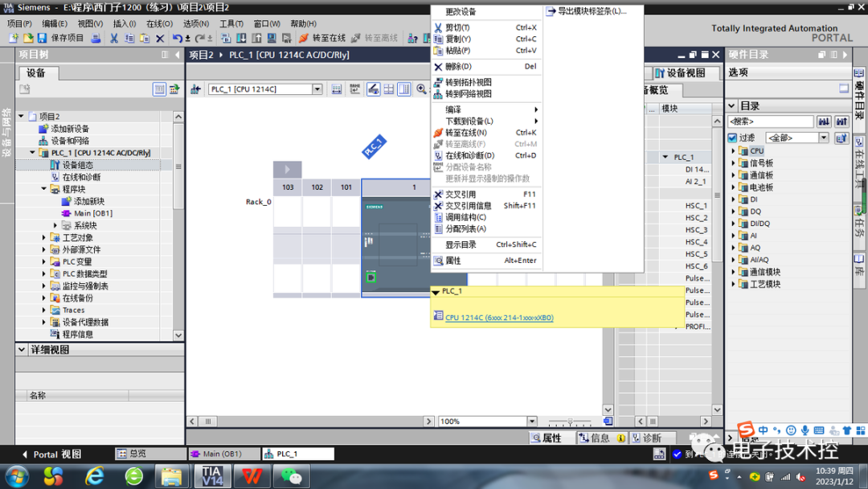This screenshot has height=489, width=868.
Task: Open CPU 1214C (6xxx 214-1xxx-xXB0) link
Action: tap(499, 318)
